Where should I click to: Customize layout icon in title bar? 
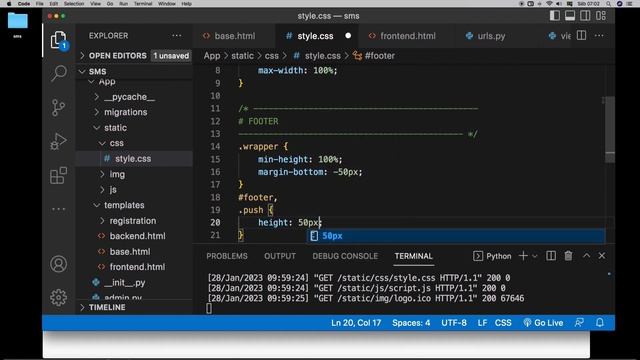601,16
